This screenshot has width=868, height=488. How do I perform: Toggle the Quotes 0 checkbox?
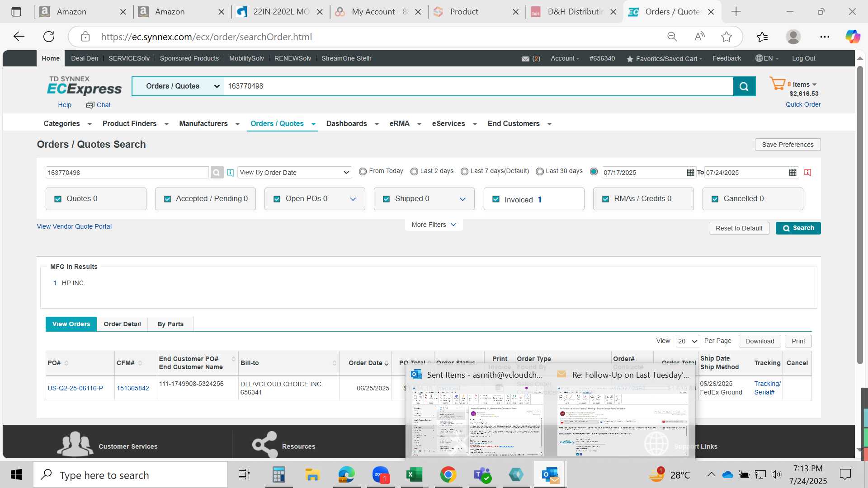coord(58,199)
